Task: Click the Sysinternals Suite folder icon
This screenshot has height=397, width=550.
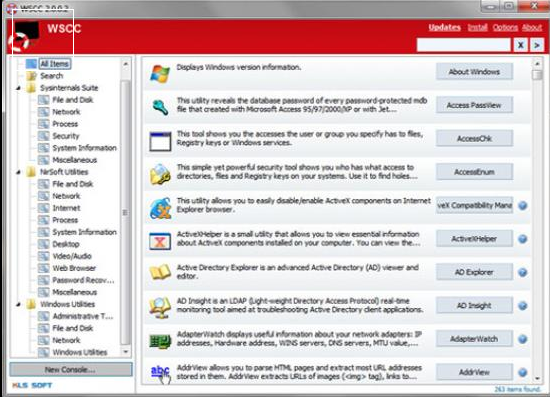Action: coord(31,88)
